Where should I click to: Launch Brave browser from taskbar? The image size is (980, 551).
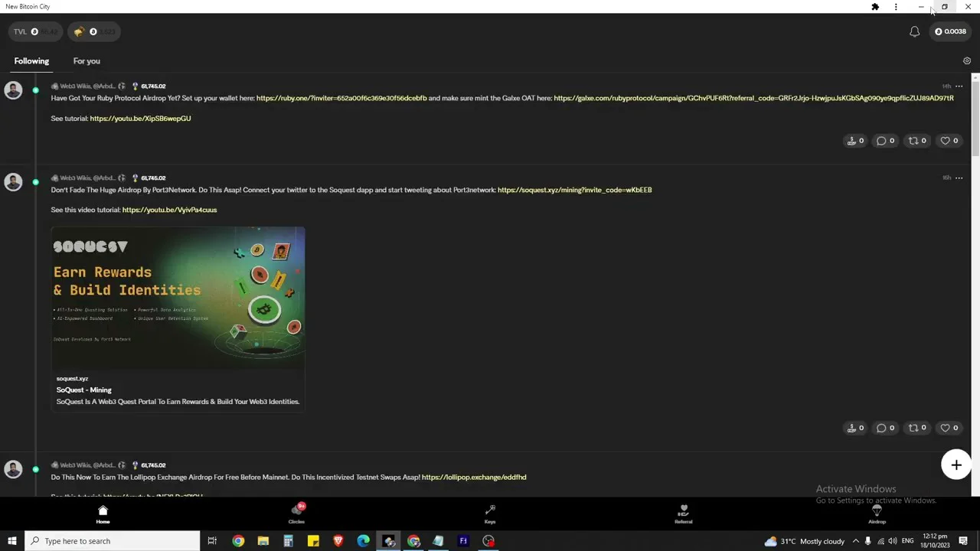[x=338, y=541]
